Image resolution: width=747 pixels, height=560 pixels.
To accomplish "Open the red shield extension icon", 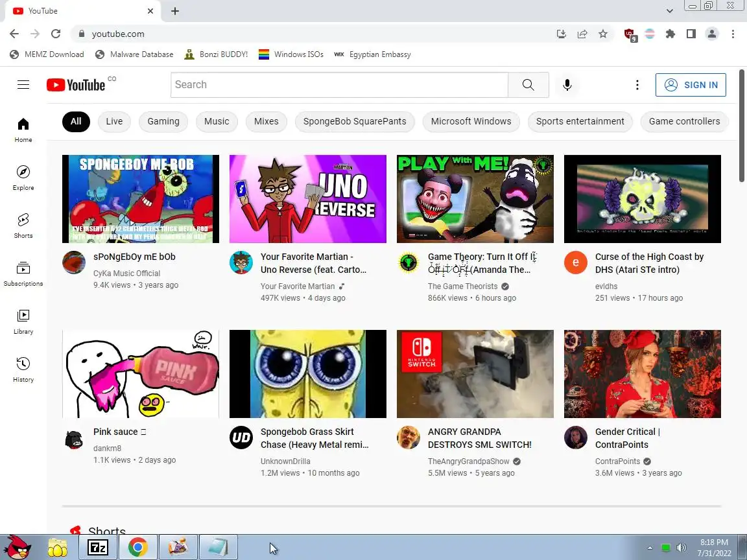I will pos(630,34).
